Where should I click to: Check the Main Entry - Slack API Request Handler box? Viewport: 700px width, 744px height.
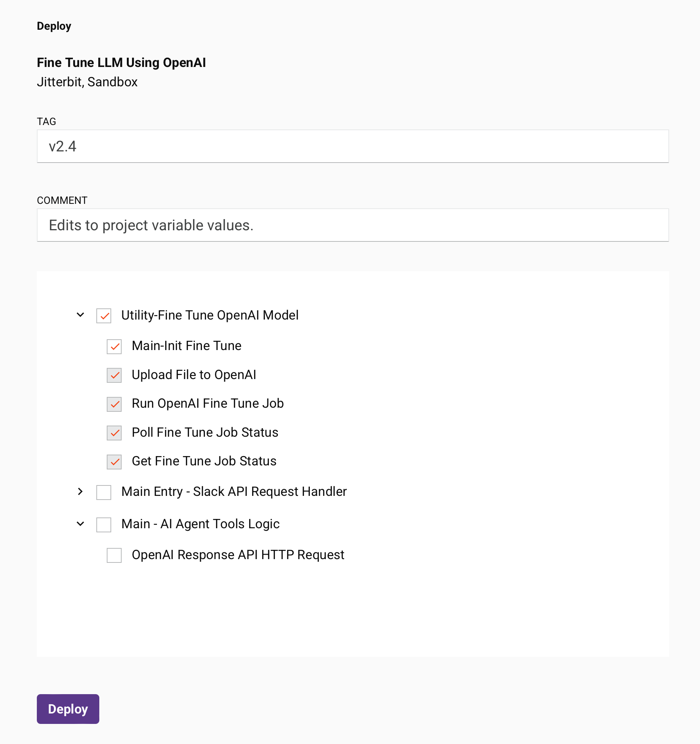(104, 492)
